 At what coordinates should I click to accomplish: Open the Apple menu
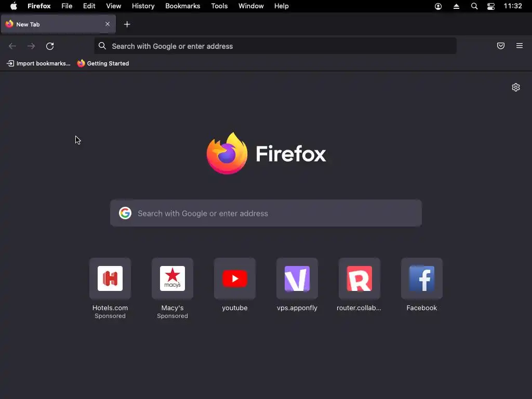14,6
